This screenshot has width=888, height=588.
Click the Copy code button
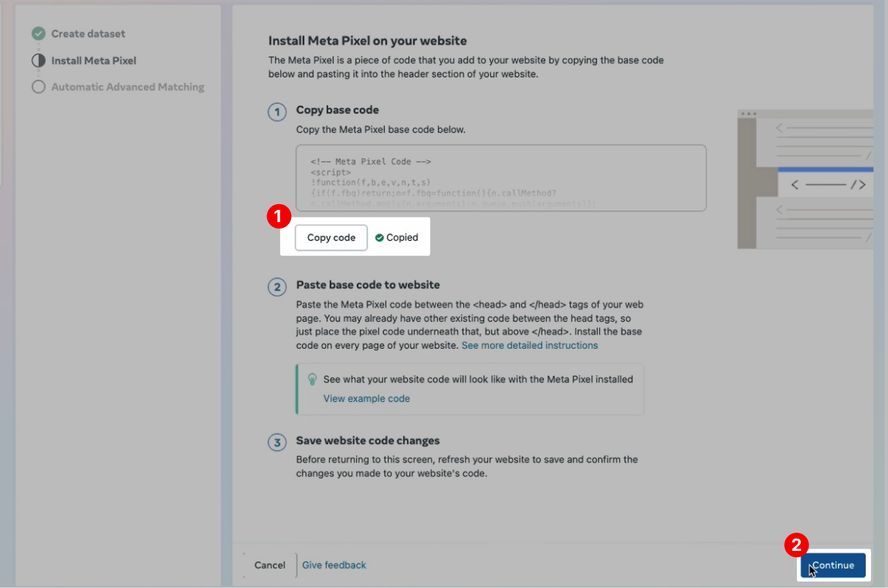(x=331, y=238)
